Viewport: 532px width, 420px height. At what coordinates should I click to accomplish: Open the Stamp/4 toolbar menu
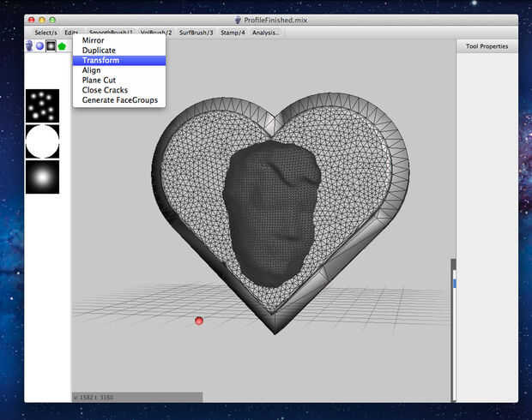pos(233,33)
